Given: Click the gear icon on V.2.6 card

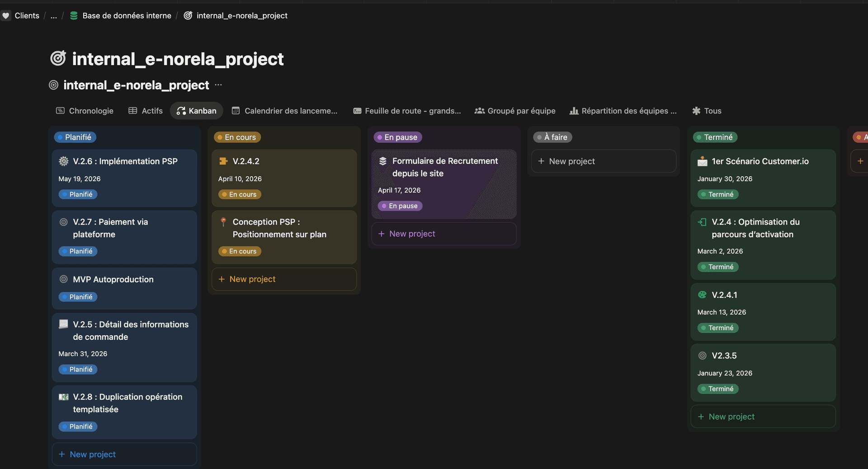Looking at the screenshot, I should click(x=64, y=161).
